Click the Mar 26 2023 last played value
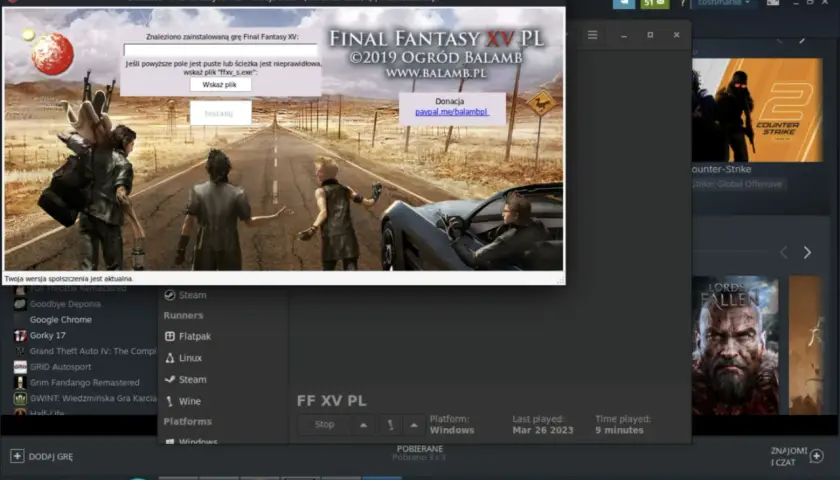This screenshot has height=480, width=840. click(x=543, y=430)
